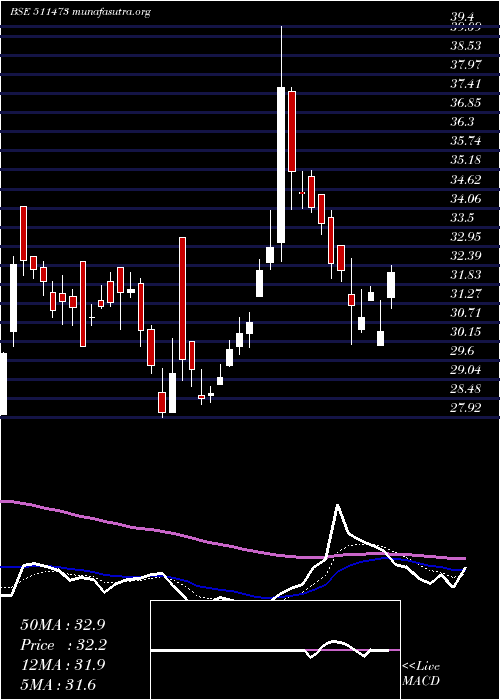Click the 12MA : 31.9 readout
500x700 pixels.
click(63, 665)
